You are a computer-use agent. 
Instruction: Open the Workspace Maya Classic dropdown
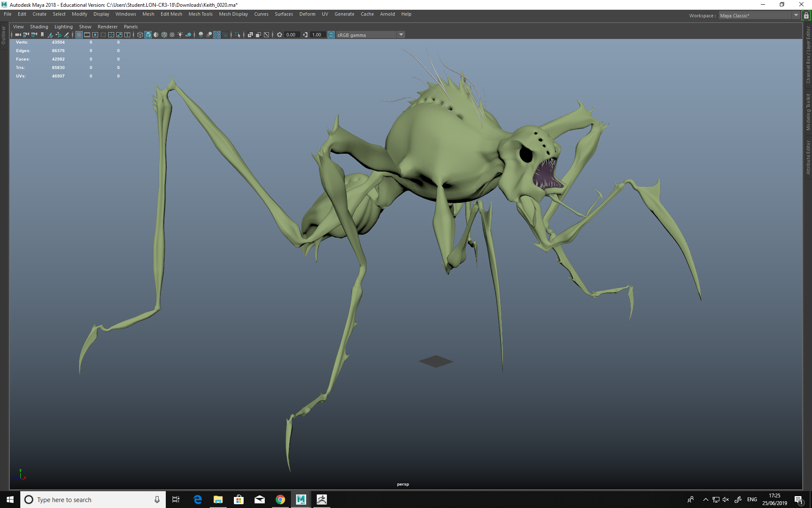coord(759,16)
